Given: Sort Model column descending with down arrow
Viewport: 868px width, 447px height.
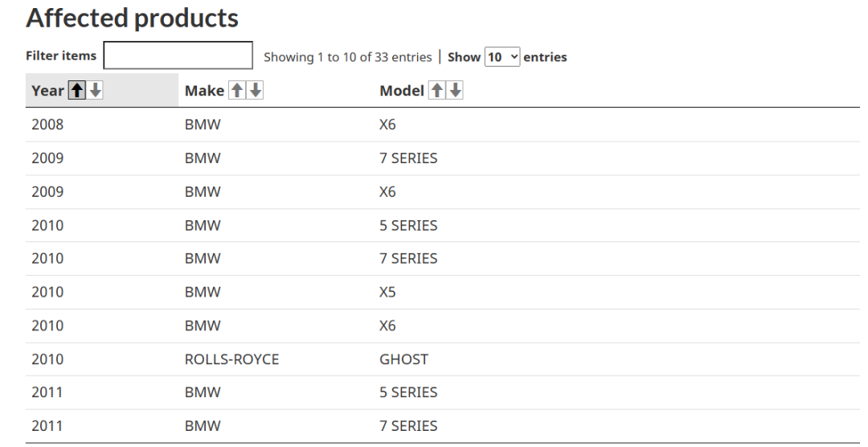Looking at the screenshot, I should 455,90.
